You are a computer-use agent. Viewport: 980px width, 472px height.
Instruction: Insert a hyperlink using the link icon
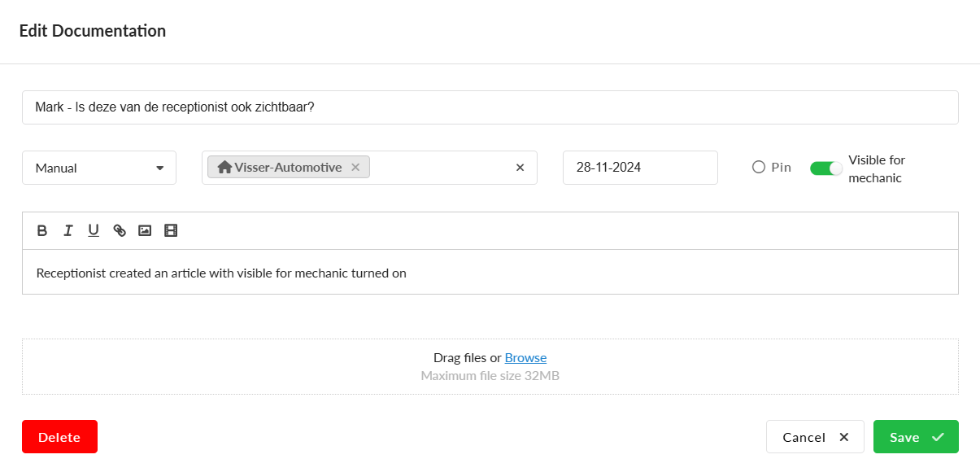(120, 231)
